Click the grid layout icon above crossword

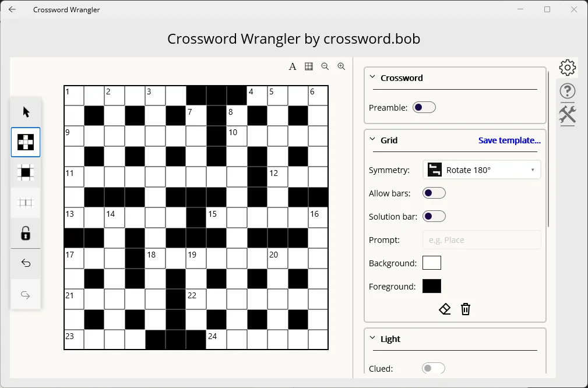click(309, 66)
